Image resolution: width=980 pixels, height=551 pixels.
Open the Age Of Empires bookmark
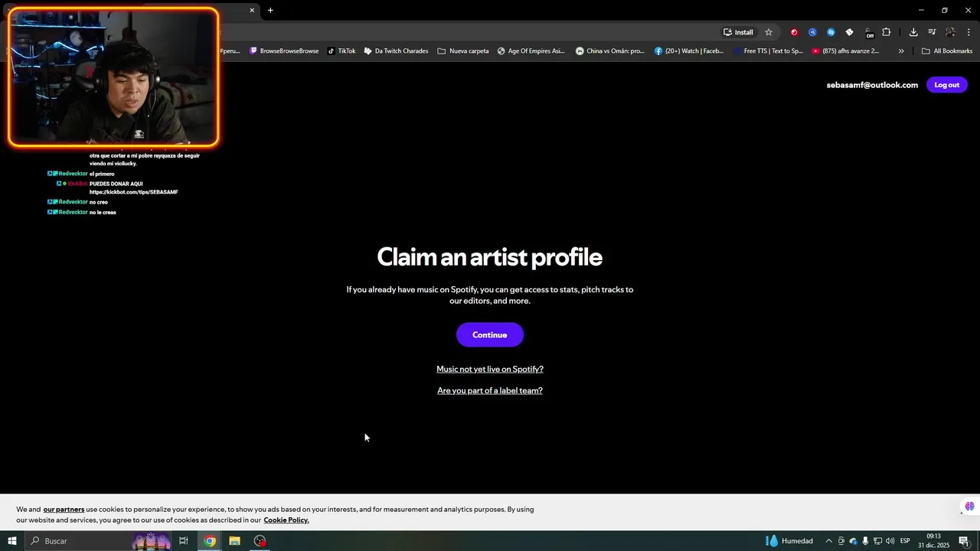click(x=531, y=51)
